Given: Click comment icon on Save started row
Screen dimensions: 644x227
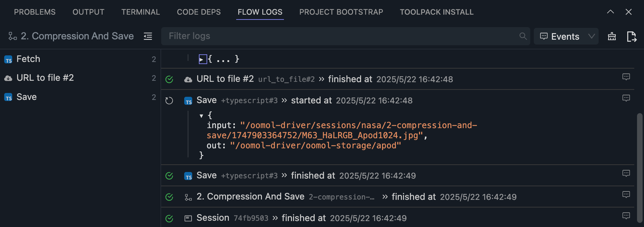Looking at the screenshot, I should coord(626,98).
